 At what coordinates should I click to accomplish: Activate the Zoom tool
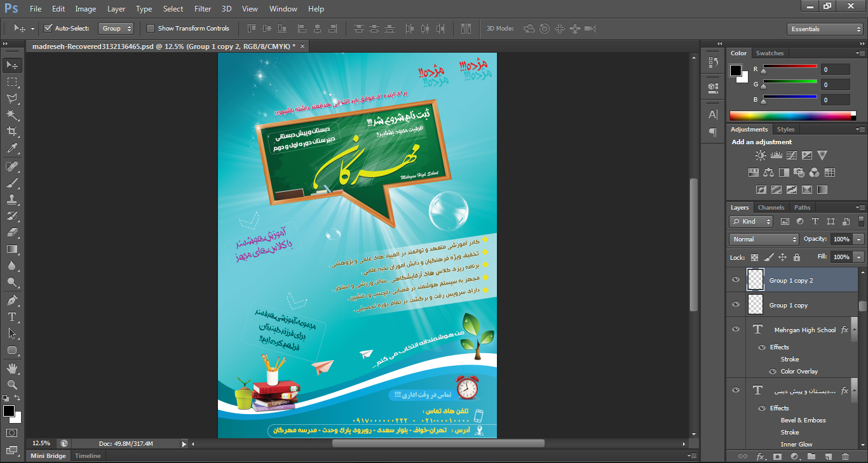click(x=11, y=384)
